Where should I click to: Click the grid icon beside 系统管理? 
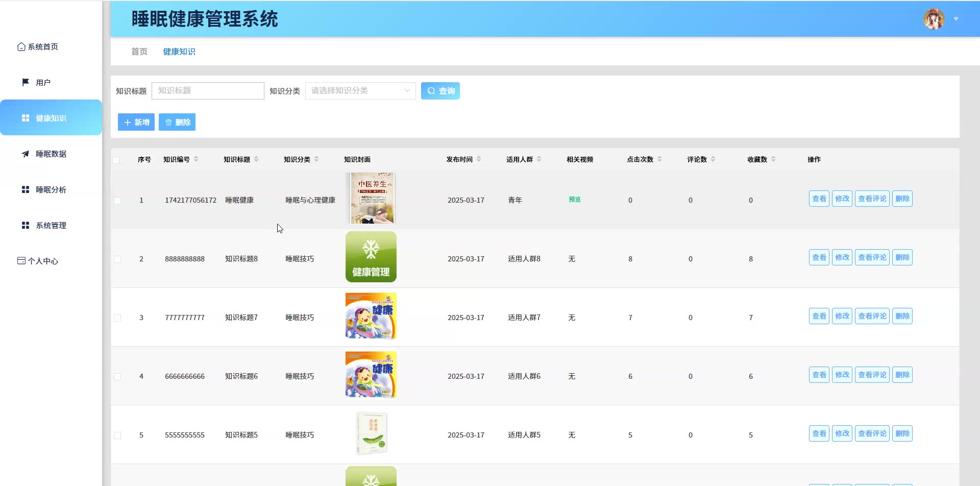point(26,225)
